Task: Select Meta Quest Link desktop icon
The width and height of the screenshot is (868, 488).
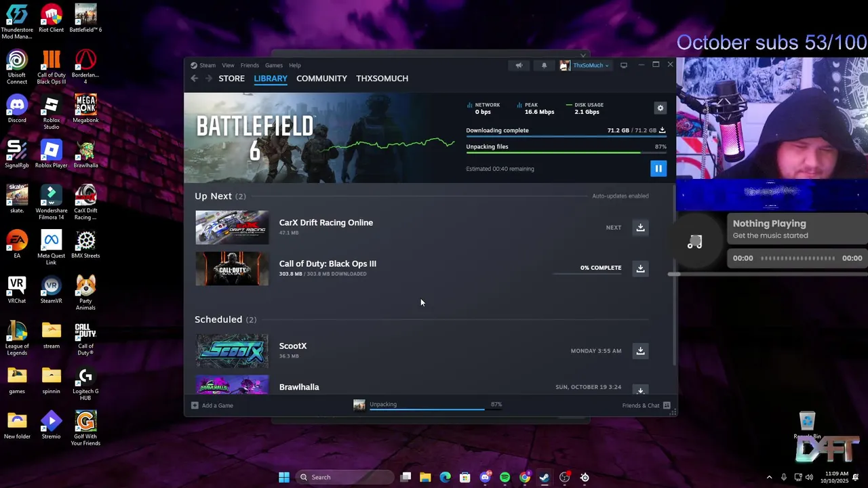Action: 52,248
